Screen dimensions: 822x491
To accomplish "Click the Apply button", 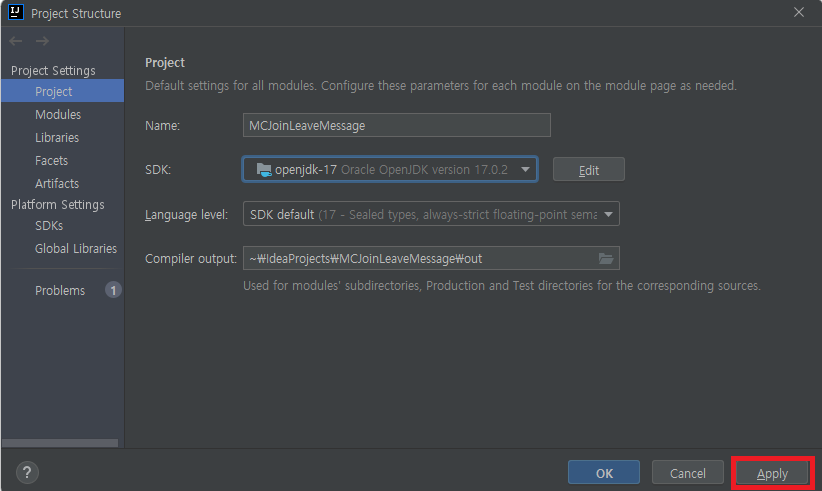I will tap(772, 473).
